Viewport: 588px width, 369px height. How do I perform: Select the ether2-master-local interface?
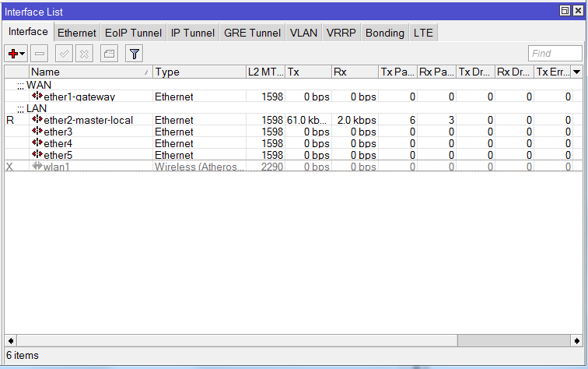[x=88, y=120]
